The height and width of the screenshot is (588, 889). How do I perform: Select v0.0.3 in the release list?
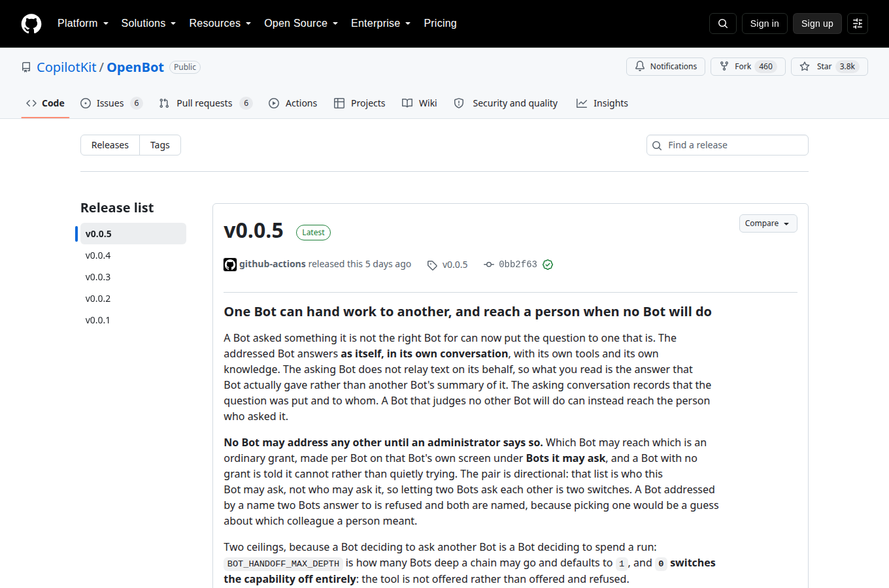pos(133,277)
